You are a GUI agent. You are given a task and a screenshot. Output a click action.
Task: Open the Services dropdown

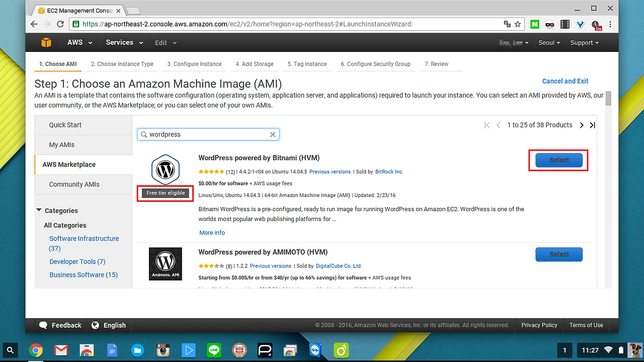pyautogui.click(x=124, y=43)
